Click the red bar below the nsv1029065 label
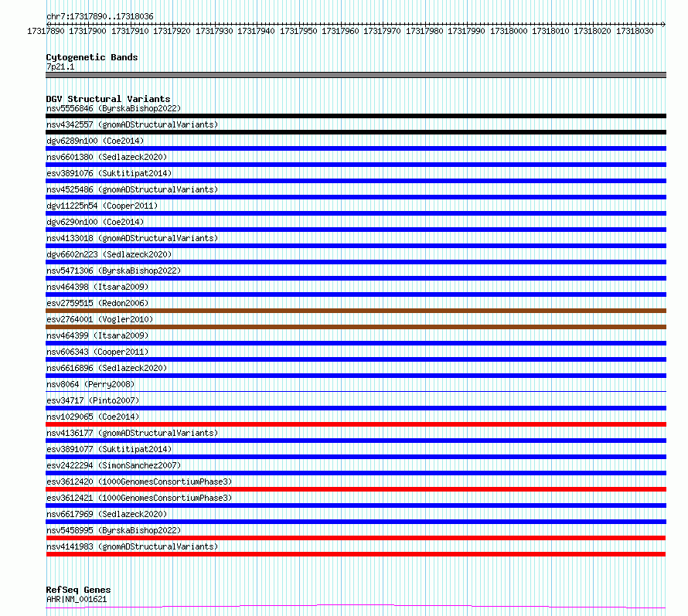Screen dimensions: 688x616 [356, 424]
